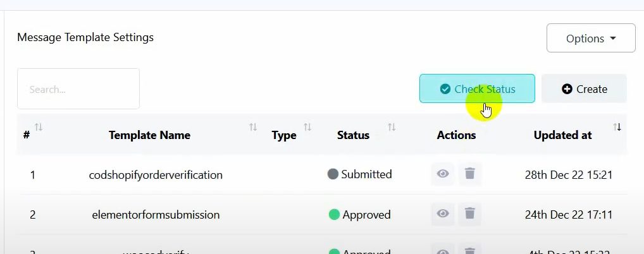
Task: Sort by the # column arrows
Action: [x=39, y=128]
